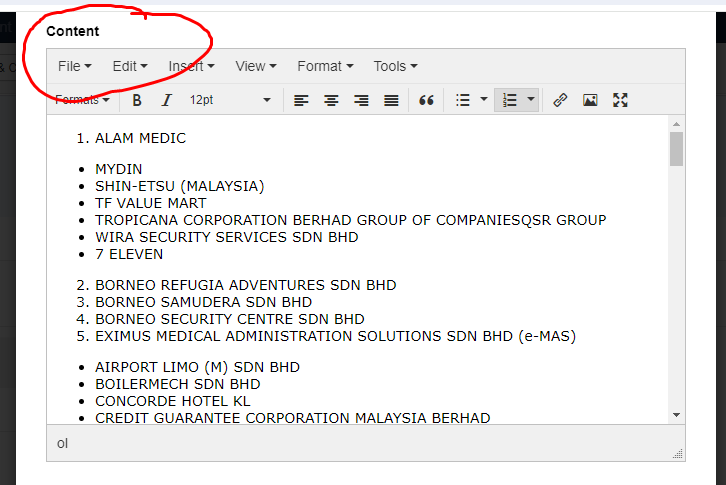Click 'TF VALUE MART' bullet item
The height and width of the screenshot is (485, 726).
coord(150,203)
